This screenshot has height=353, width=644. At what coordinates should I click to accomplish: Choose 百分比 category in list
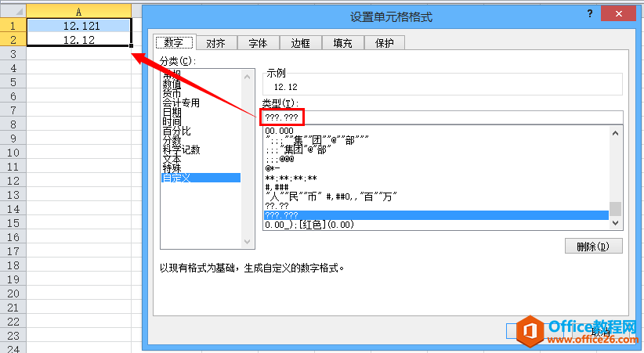(176, 131)
